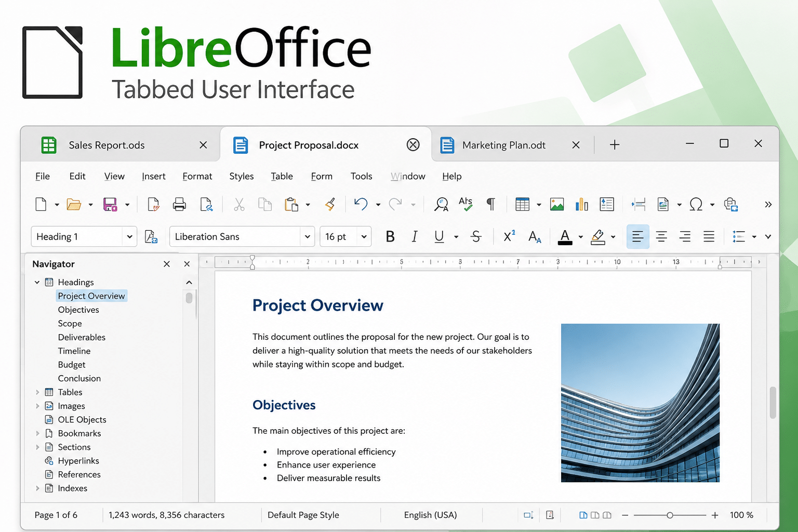798x532 pixels.
Task: Expand the Tables tree node
Action: click(37, 392)
